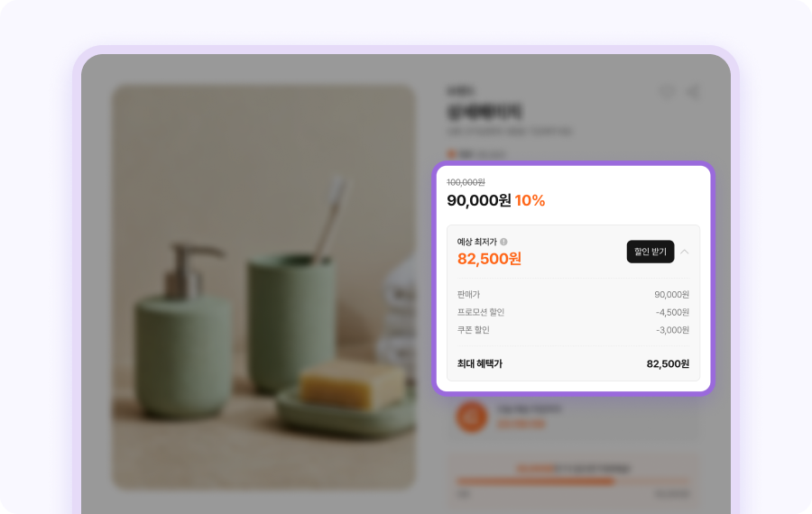Viewport: 812px width, 514px height.
Task: Click the info icon beside 예상 최저가
Action: [503, 242]
